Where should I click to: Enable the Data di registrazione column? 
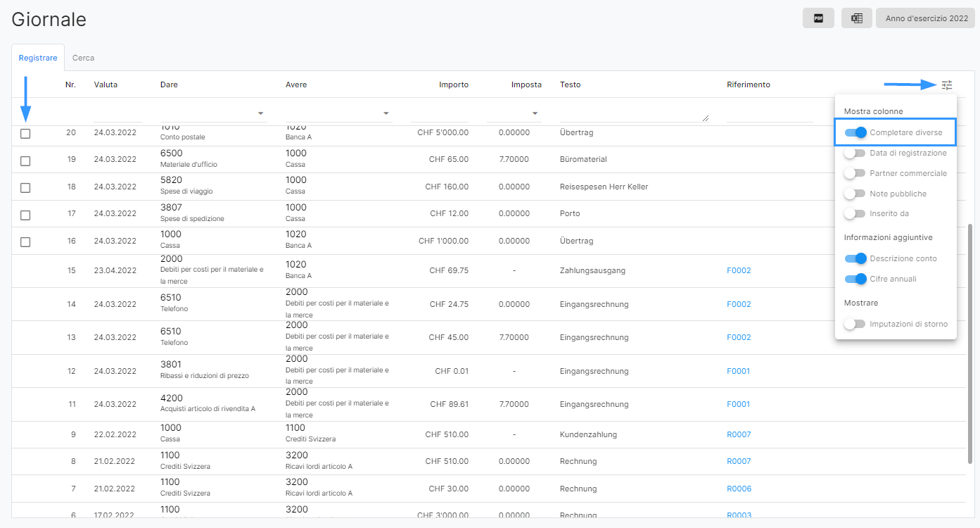coord(855,153)
